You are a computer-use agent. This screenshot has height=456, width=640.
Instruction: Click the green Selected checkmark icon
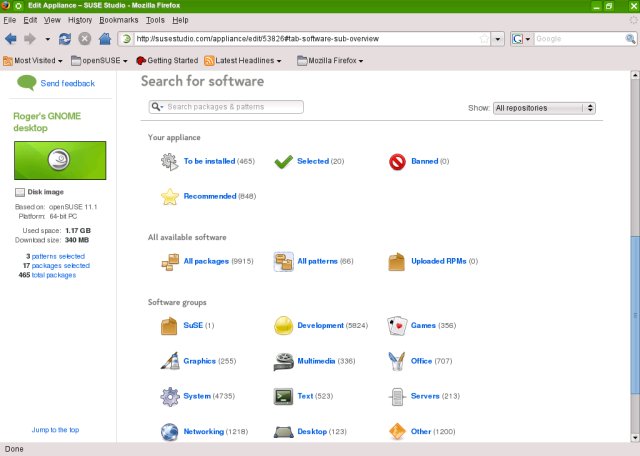283,161
